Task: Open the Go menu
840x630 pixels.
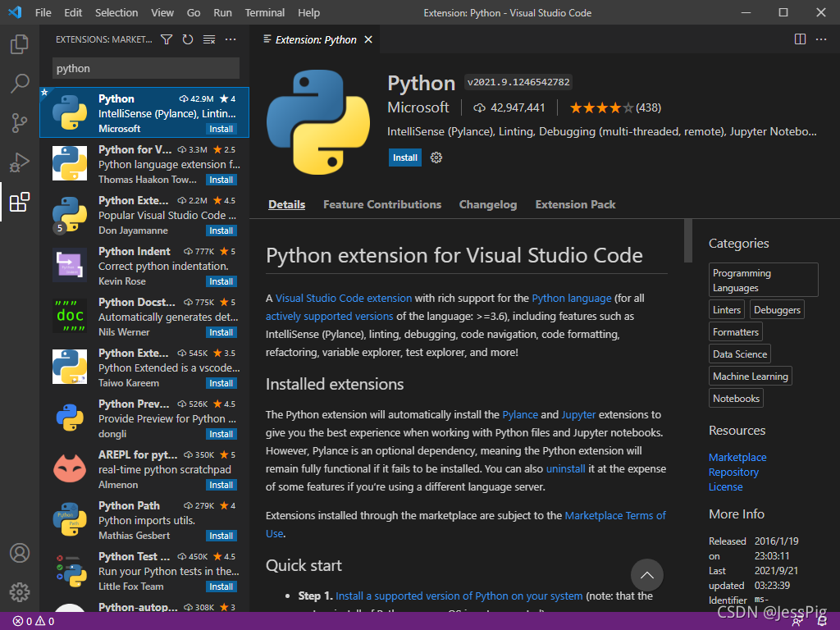Action: pyautogui.click(x=194, y=12)
